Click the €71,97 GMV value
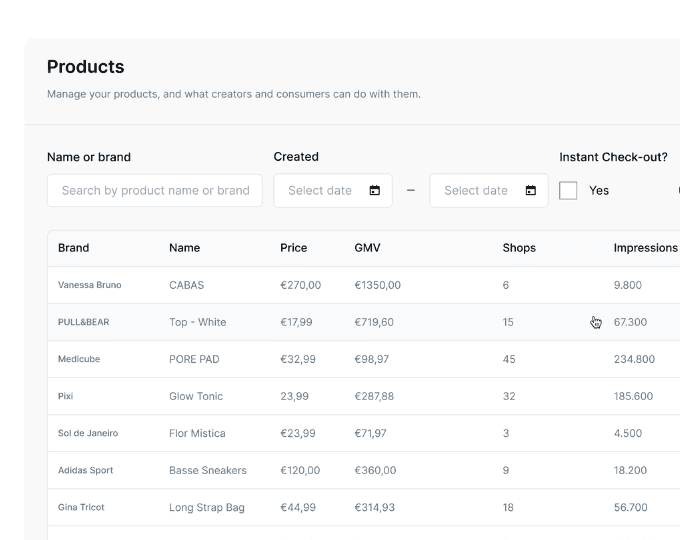This screenshot has width=680, height=540. [370, 433]
